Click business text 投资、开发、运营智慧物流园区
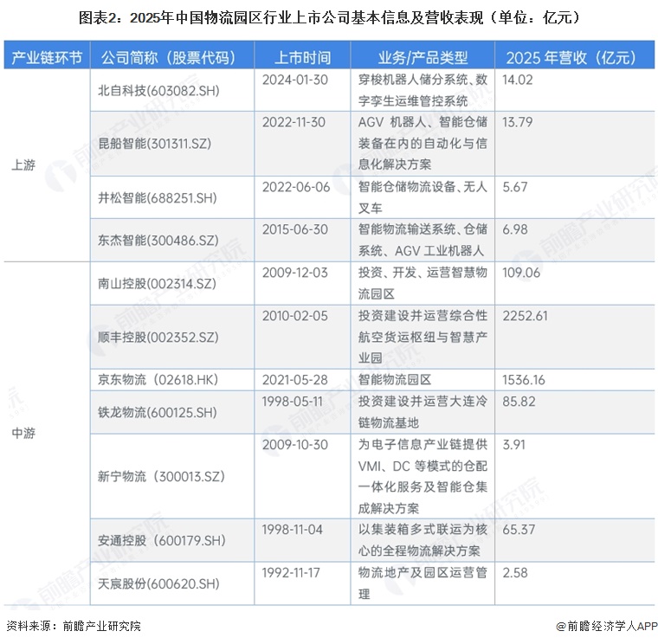658x644 pixels. (x=423, y=283)
